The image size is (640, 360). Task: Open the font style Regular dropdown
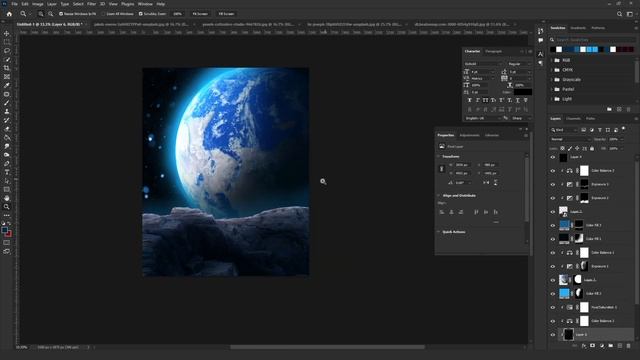pyautogui.click(x=519, y=64)
